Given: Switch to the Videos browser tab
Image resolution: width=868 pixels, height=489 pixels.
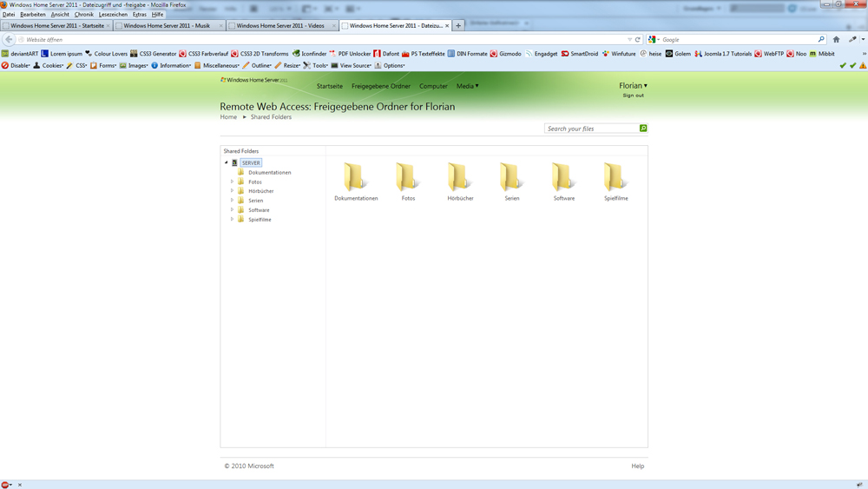Looking at the screenshot, I should click(282, 25).
